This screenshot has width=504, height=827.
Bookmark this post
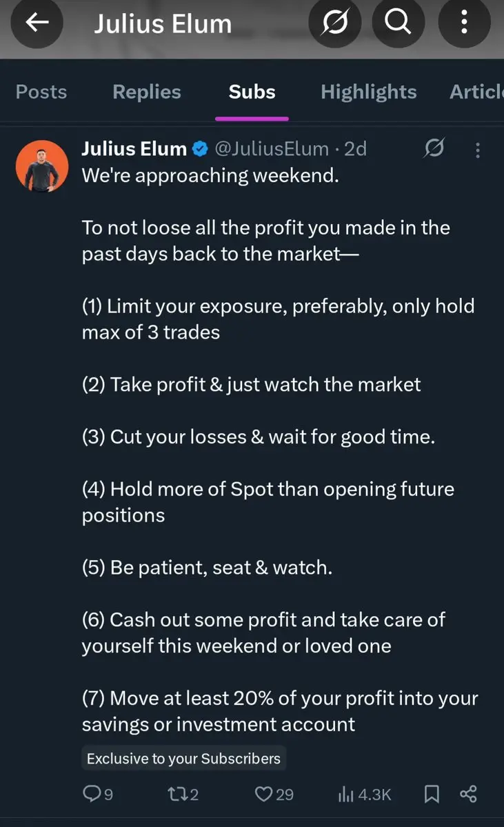[432, 794]
